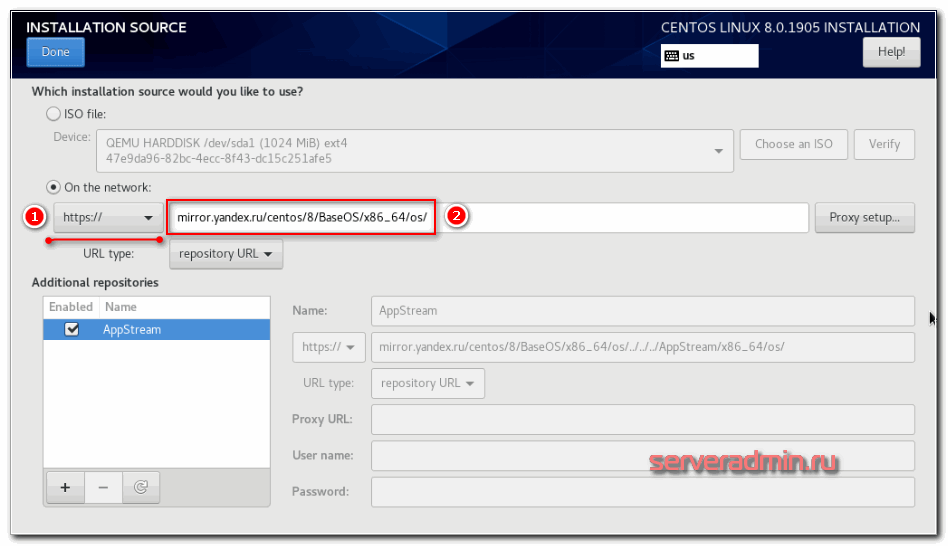Viewport: 948px width, 546px height.
Task: Expand AppStream URL type dropdown
Action: tap(427, 383)
